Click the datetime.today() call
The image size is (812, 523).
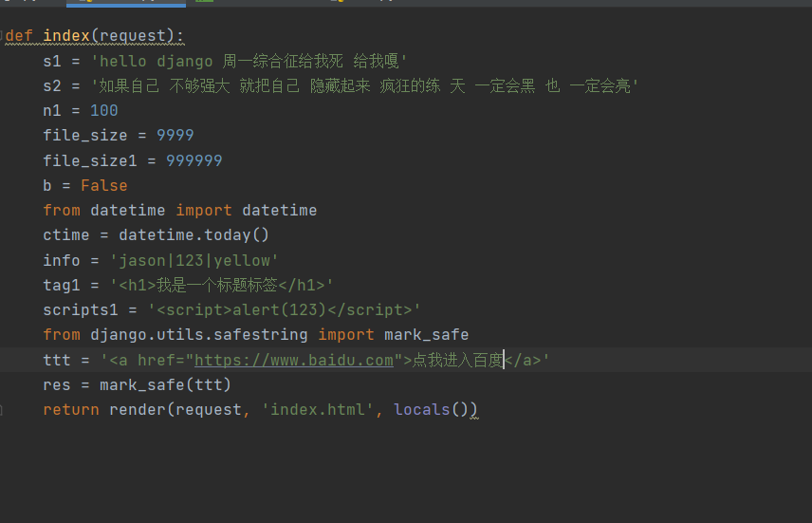(x=194, y=235)
